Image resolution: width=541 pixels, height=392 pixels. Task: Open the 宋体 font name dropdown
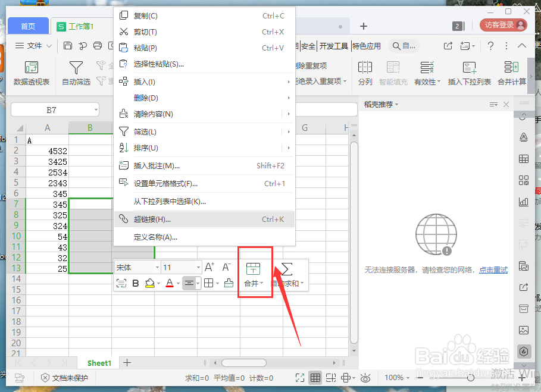coord(137,266)
